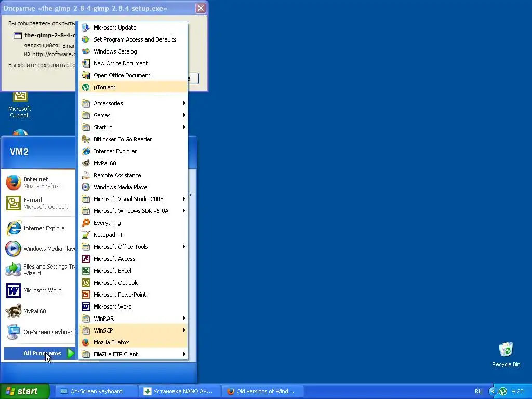
Task: Open the Accessories folder entry
Action: coord(134,103)
